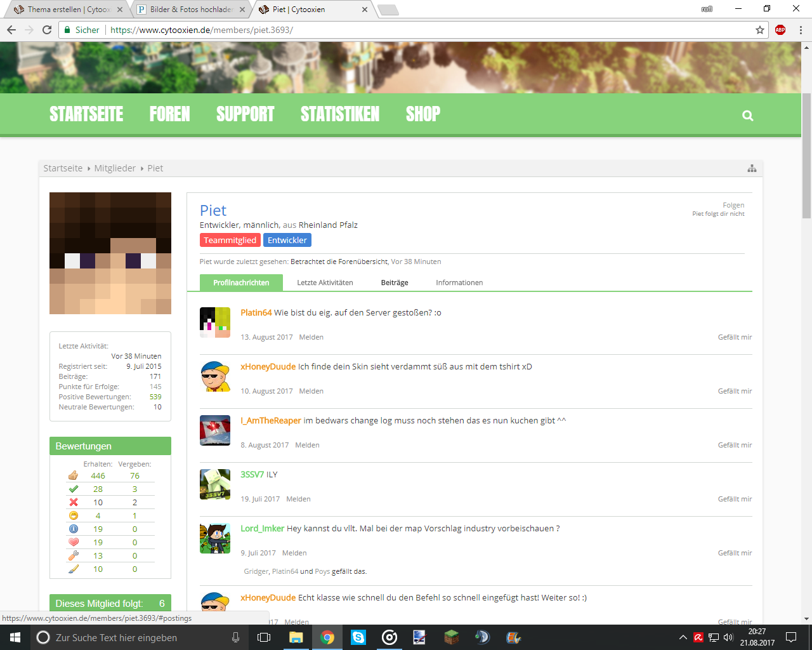Open STATISTIKEN in the navigation bar
The image size is (812, 650).
pyautogui.click(x=340, y=114)
